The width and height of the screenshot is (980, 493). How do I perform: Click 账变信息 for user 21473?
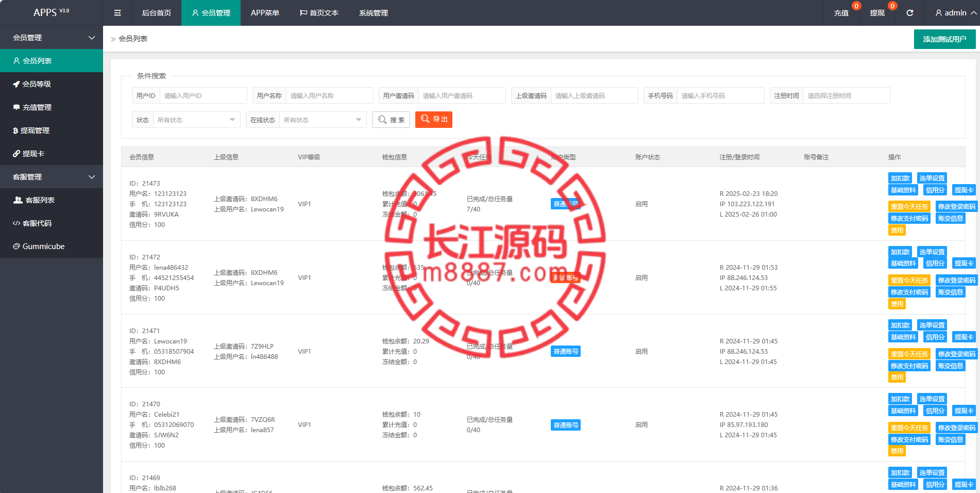[x=951, y=218]
